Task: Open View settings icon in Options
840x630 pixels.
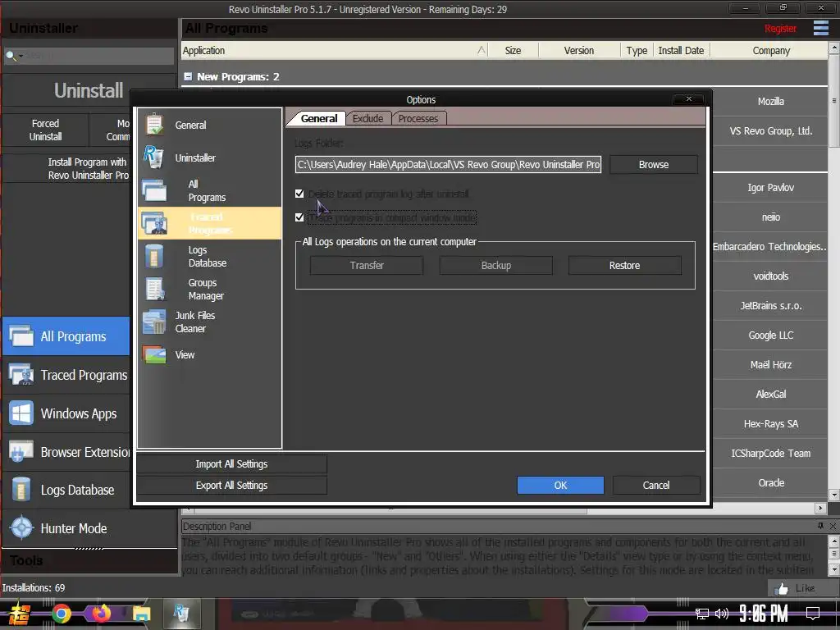Action: (154, 354)
